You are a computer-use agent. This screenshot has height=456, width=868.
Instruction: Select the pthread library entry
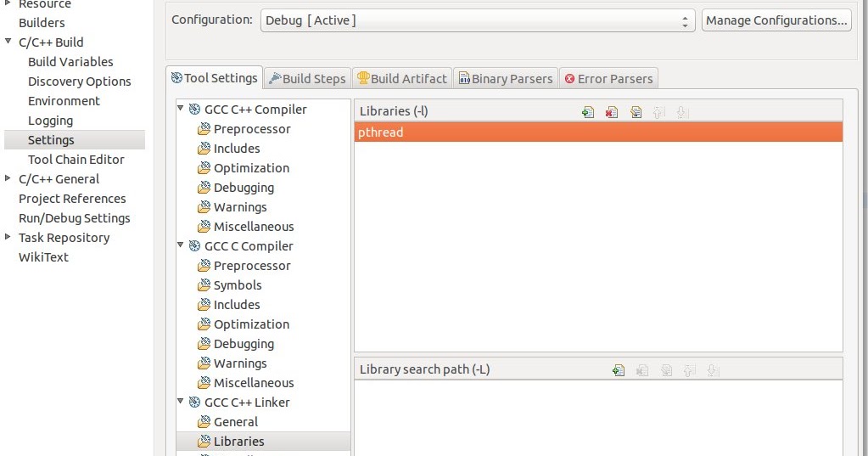[598, 132]
